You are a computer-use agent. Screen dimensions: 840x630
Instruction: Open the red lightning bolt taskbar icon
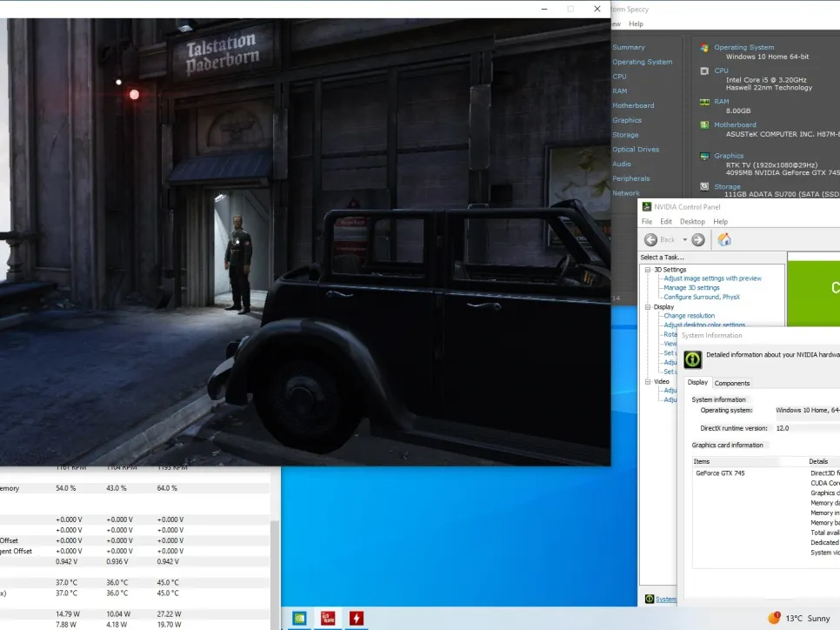(x=357, y=618)
